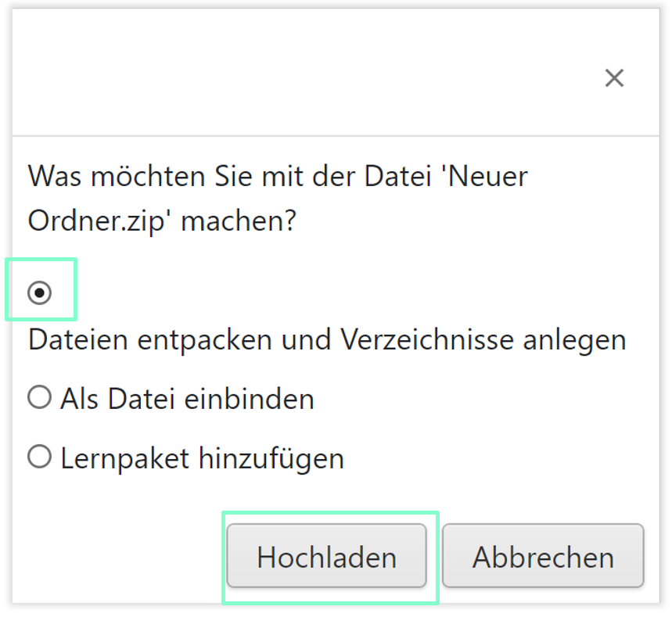
Task: Select the radio circle for embedding as file
Action: (x=39, y=398)
